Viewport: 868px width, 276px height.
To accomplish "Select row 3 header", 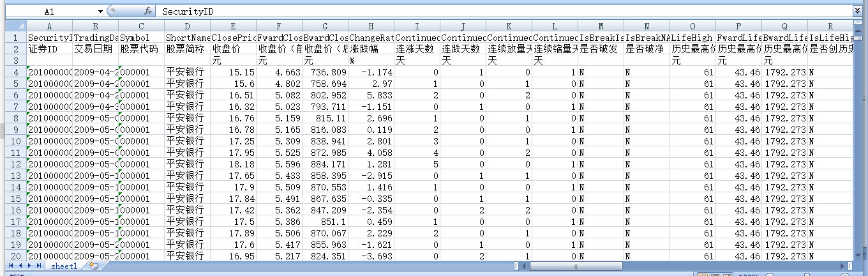I will (15, 61).
